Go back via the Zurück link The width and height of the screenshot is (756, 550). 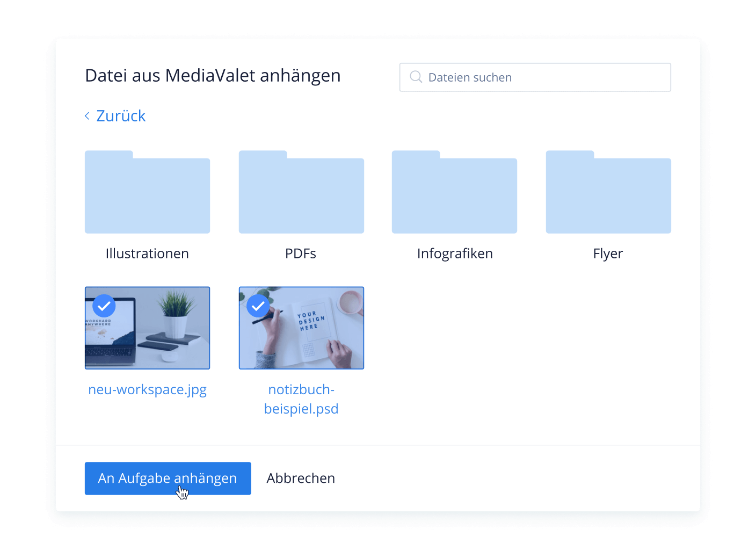tap(121, 116)
